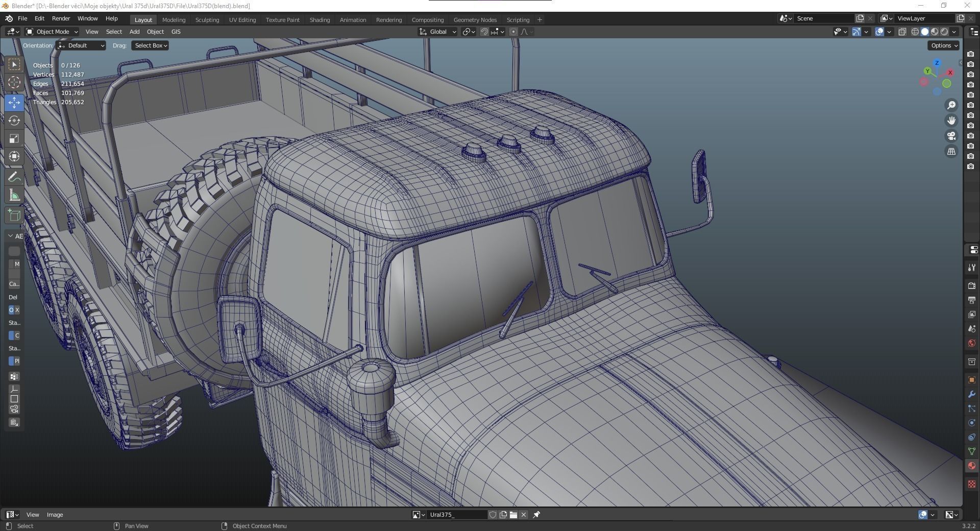Open the Render menu

[x=61, y=18]
